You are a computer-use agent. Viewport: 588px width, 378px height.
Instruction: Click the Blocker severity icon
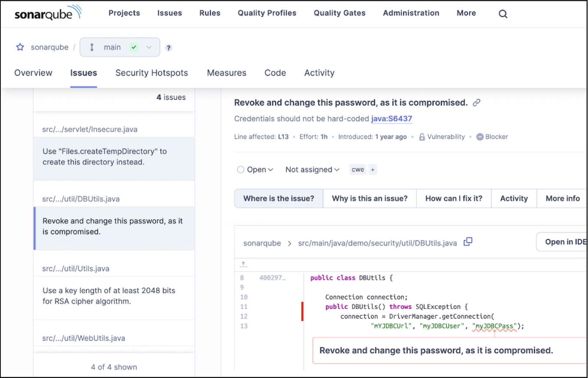[x=480, y=137]
